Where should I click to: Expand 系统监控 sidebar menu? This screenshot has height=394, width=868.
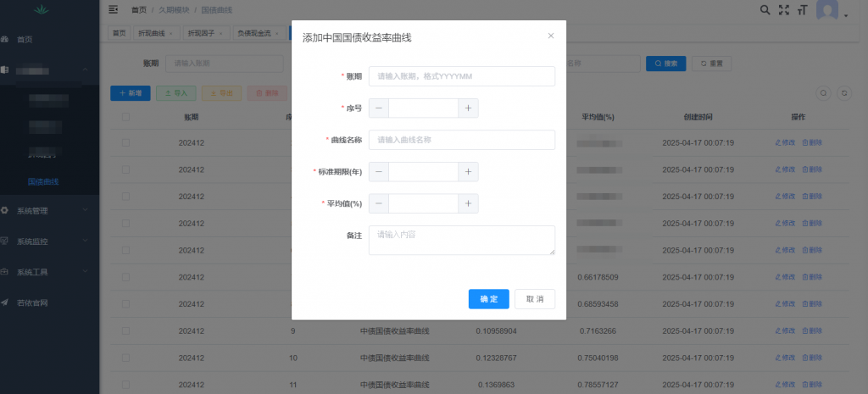tap(49, 241)
